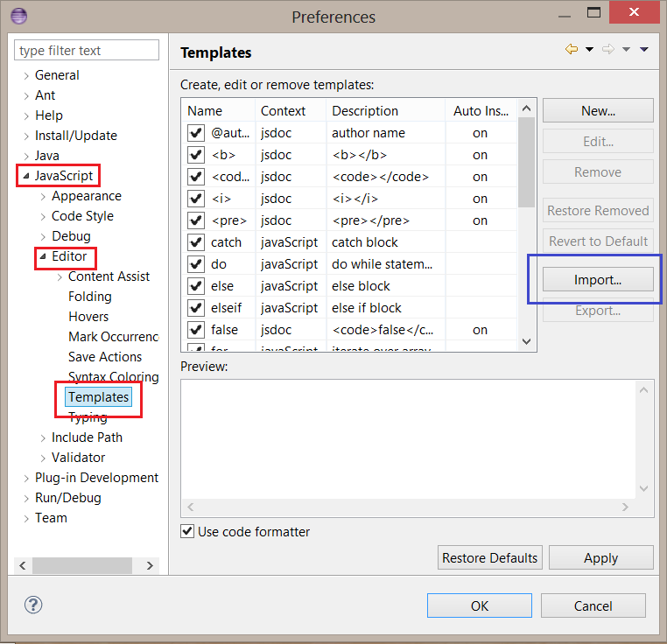
Task: Expand the Code Style subtree
Action: (x=43, y=216)
